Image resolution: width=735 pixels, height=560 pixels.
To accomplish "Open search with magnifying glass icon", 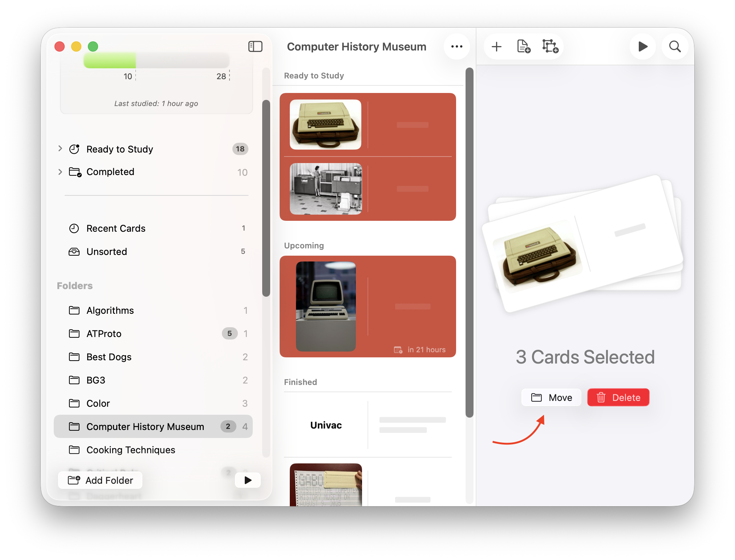I will tap(675, 46).
